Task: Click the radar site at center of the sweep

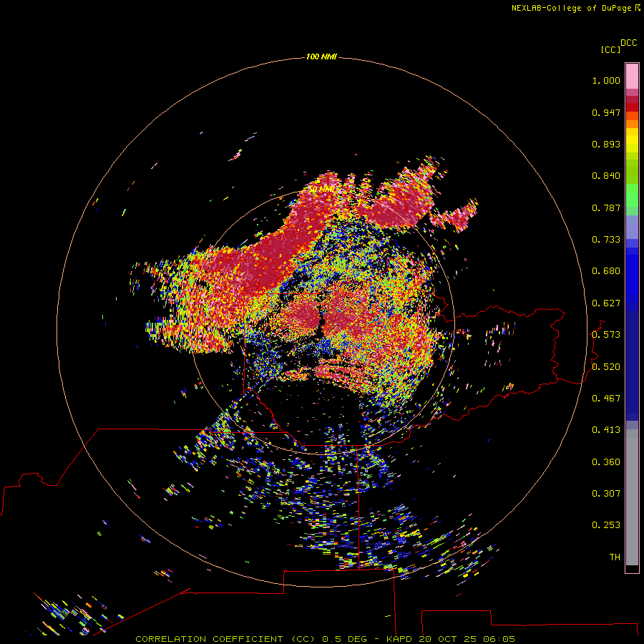Action: [321, 322]
